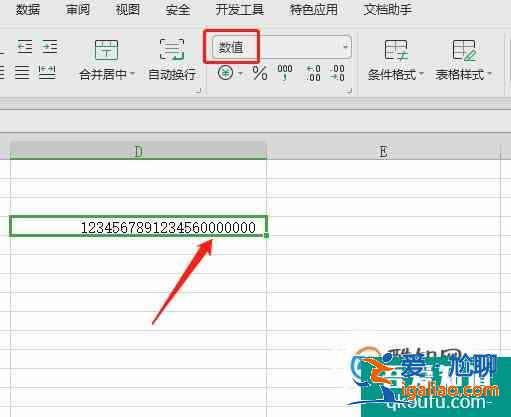511x417 pixels.
Task: Click the increase decimal places icon
Action: point(313,73)
